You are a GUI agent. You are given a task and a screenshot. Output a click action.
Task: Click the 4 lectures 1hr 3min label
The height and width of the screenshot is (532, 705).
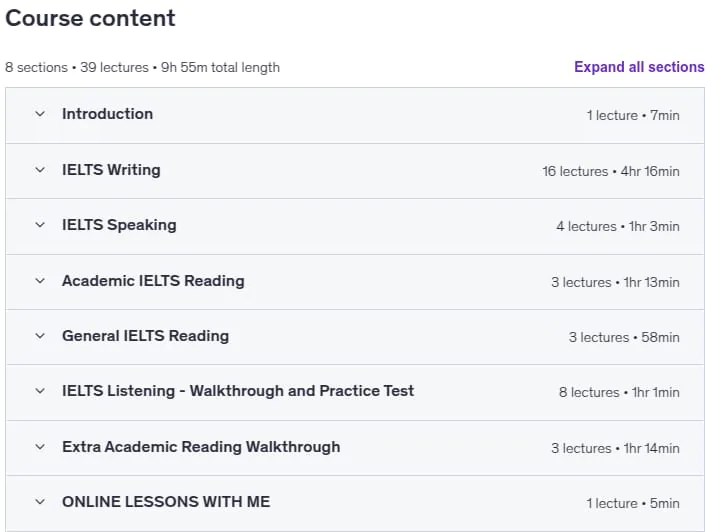tap(618, 226)
